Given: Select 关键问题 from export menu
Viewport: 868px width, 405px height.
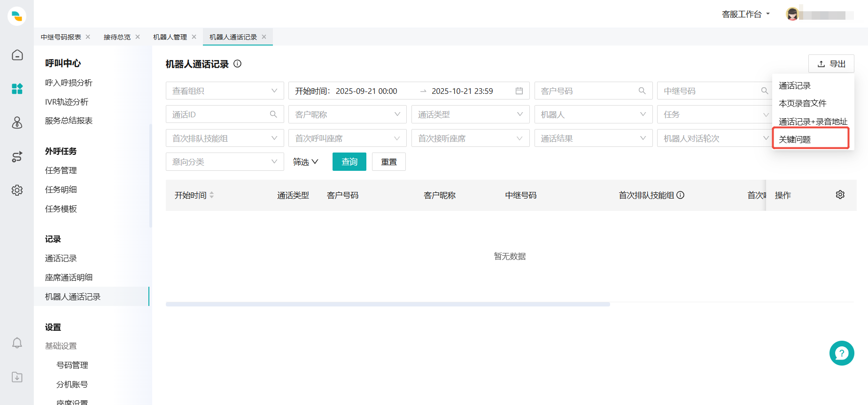Looking at the screenshot, I should click(x=810, y=139).
